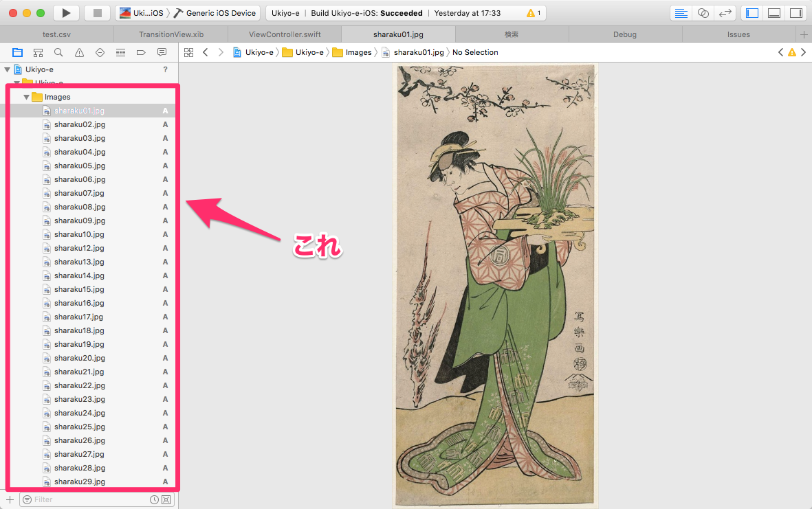
Task: Open the Breakpoint navigator
Action: (141, 52)
